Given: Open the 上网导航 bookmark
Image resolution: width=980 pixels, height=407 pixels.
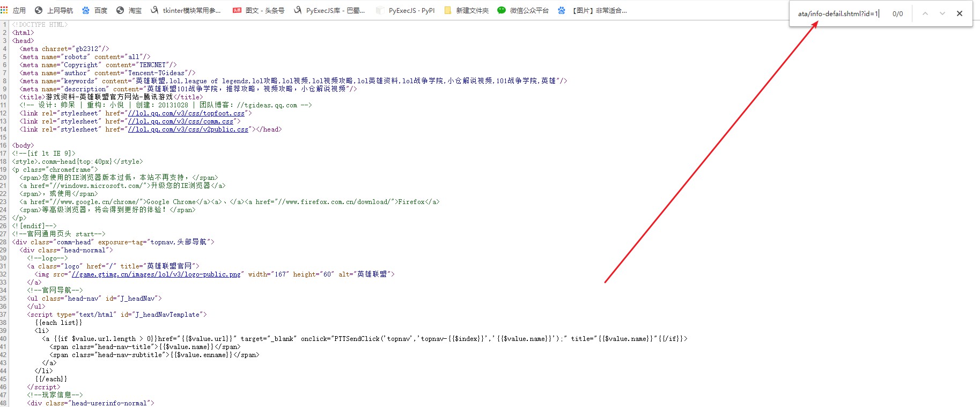Looking at the screenshot, I should [54, 10].
